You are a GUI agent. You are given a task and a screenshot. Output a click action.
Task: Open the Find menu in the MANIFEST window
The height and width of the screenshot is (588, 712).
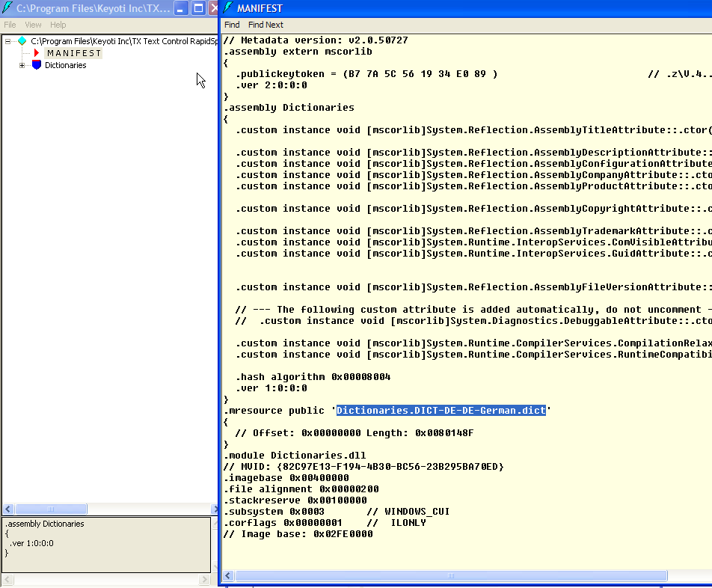[x=232, y=24]
